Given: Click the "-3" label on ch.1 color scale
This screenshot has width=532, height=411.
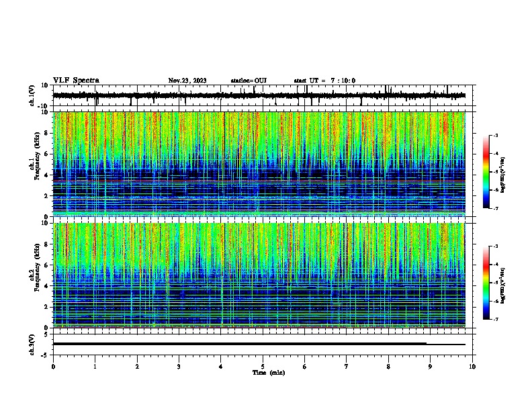Looking at the screenshot, I should (x=495, y=135).
